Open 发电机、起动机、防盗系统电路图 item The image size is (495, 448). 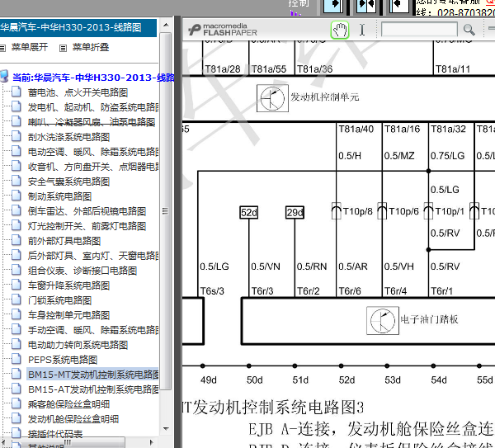[93, 107]
